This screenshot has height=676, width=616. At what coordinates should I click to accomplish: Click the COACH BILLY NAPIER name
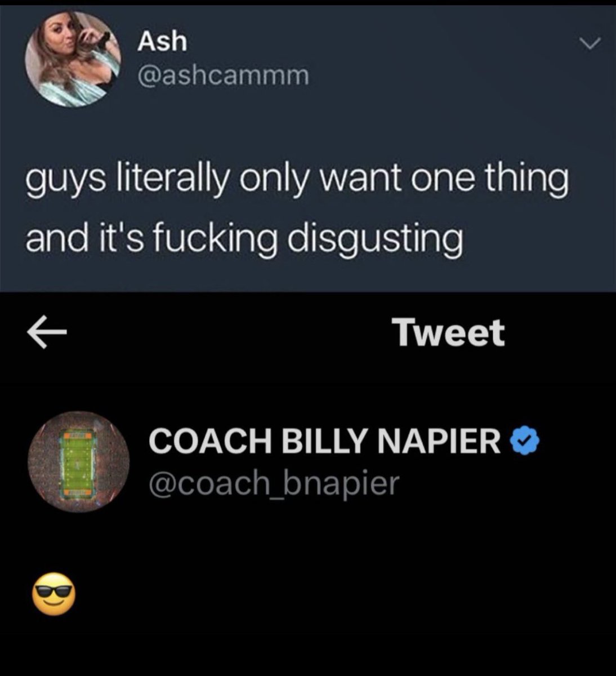325,442
